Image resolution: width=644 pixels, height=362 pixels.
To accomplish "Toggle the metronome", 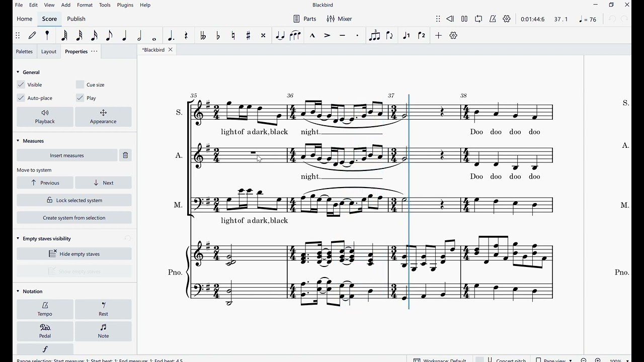I will 493,19.
